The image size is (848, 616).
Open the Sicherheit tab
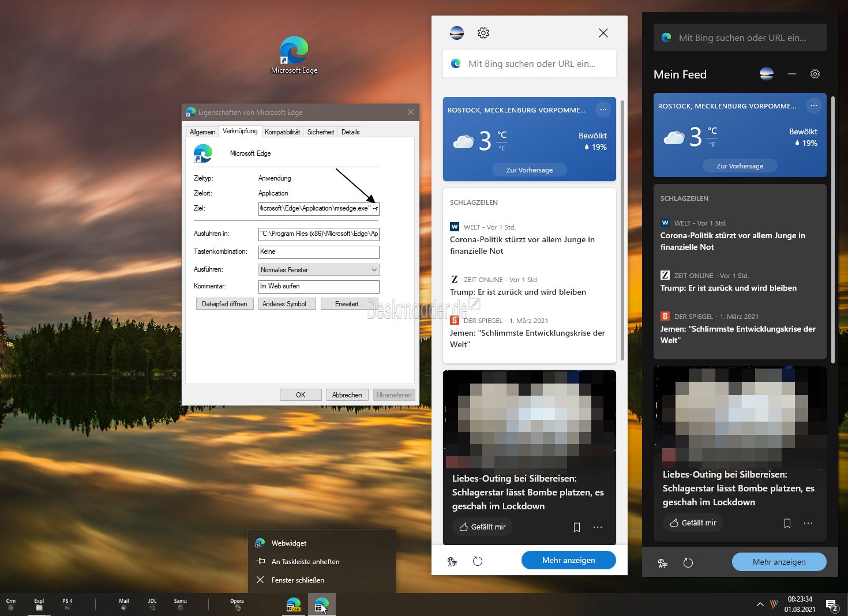[x=321, y=132]
